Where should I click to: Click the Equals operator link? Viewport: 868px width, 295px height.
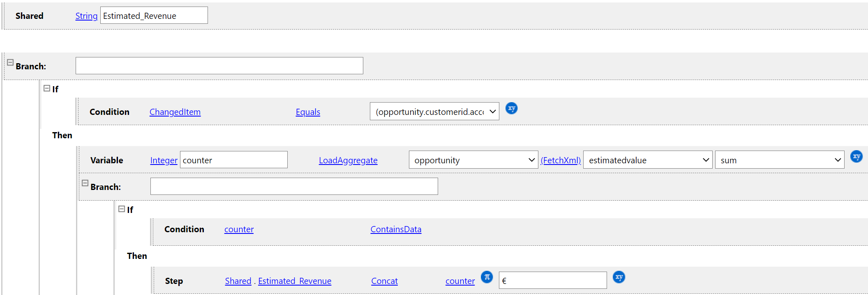coord(308,112)
